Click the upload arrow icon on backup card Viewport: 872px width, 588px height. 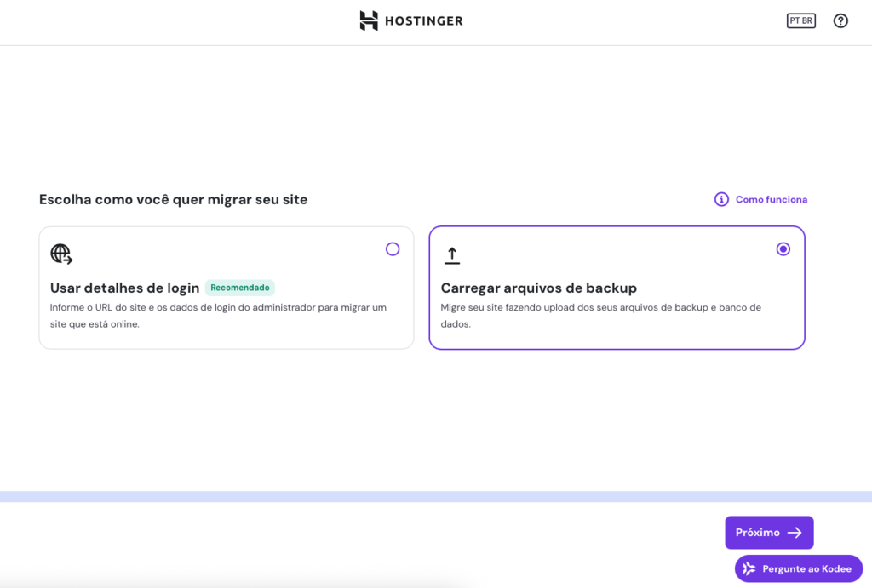pos(451,254)
